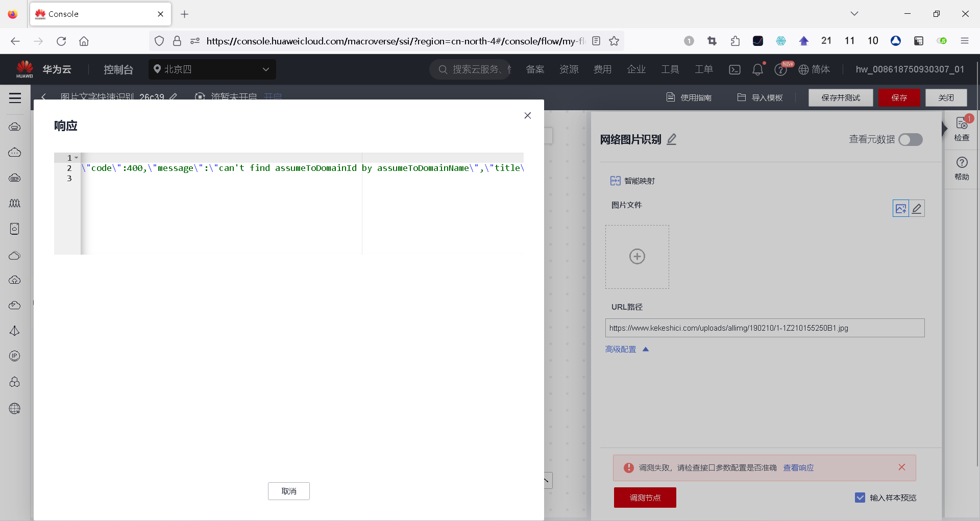This screenshot has width=980, height=521.
Task: Open the hamburger service list menu
Action: pyautogui.click(x=15, y=98)
